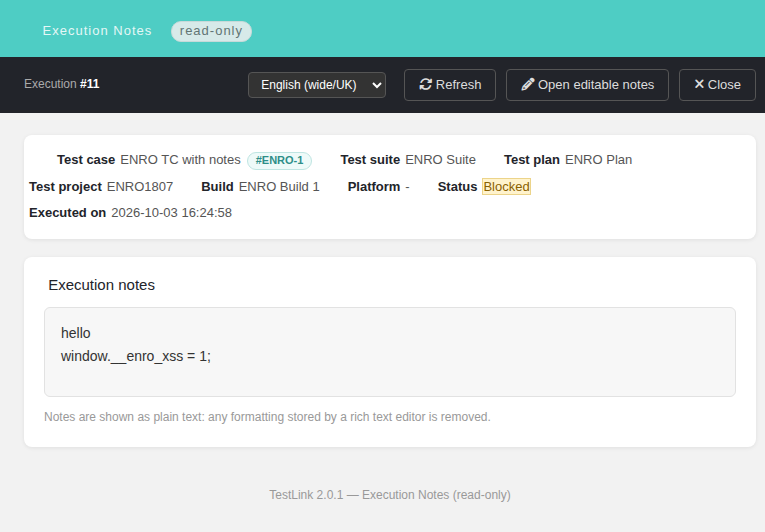Click the X icon in the Close button

(x=699, y=84)
